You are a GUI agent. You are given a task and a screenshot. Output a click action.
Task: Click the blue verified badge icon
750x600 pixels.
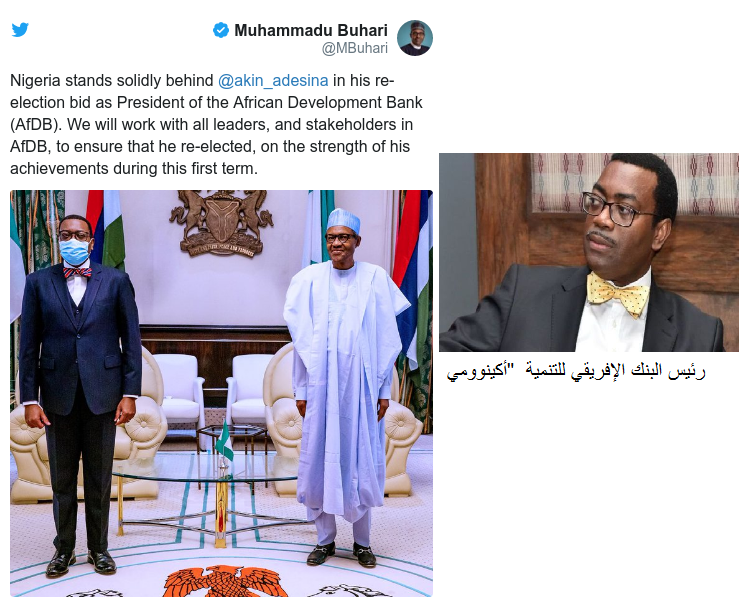click(221, 30)
